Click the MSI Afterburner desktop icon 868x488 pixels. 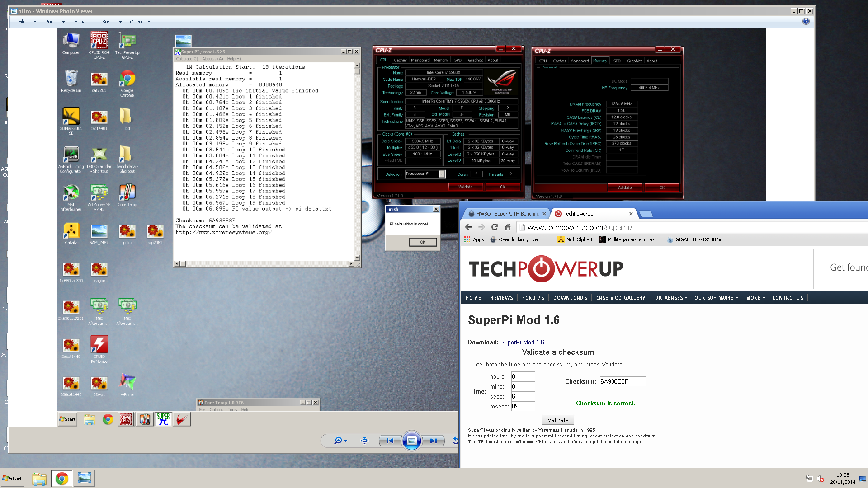(71, 197)
